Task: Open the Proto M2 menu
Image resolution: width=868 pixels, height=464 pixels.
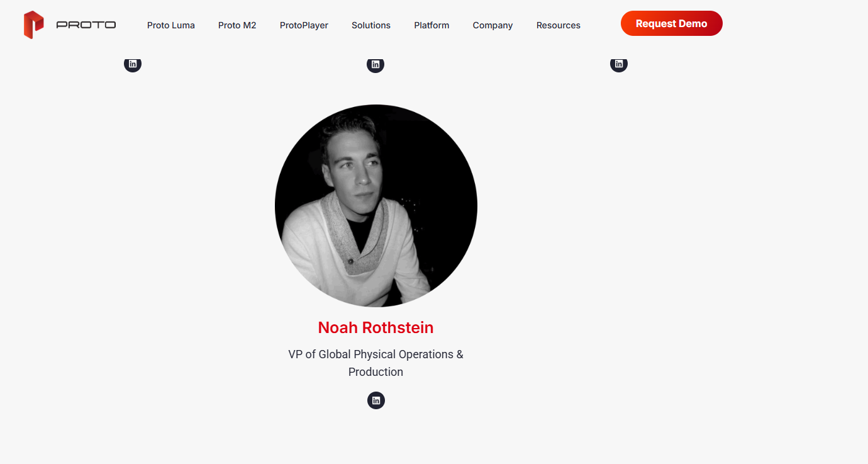Action: (x=237, y=25)
